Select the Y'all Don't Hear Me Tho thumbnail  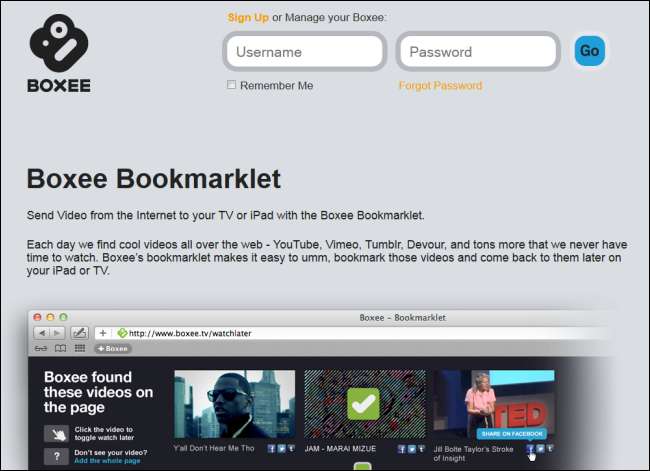pos(235,404)
